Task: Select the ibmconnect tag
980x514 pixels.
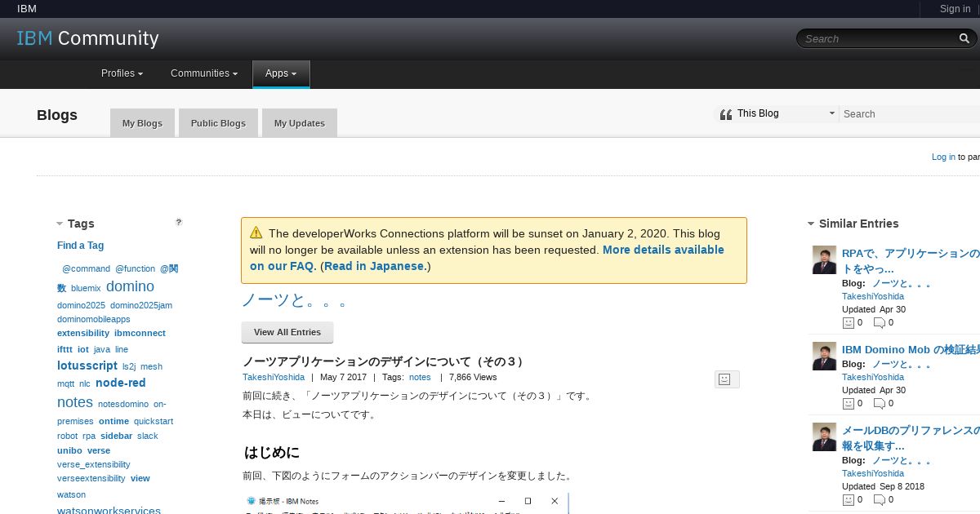Action: point(140,333)
